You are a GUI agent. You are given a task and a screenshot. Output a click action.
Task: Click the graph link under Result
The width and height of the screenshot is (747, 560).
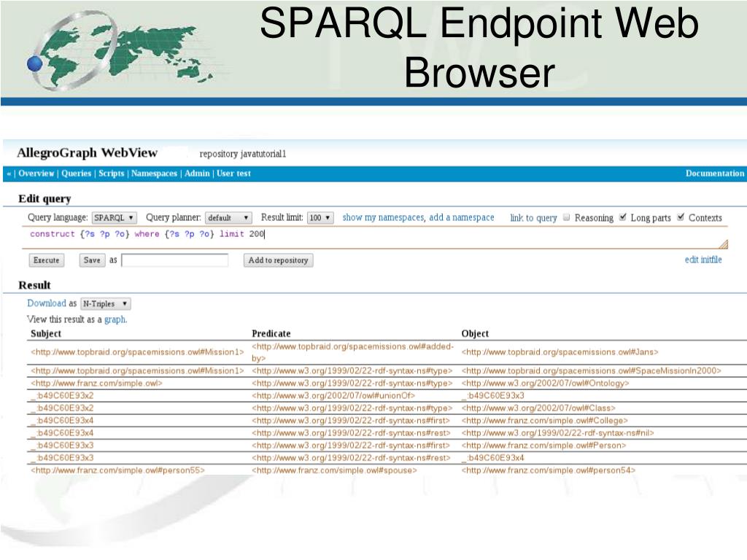[115, 319]
